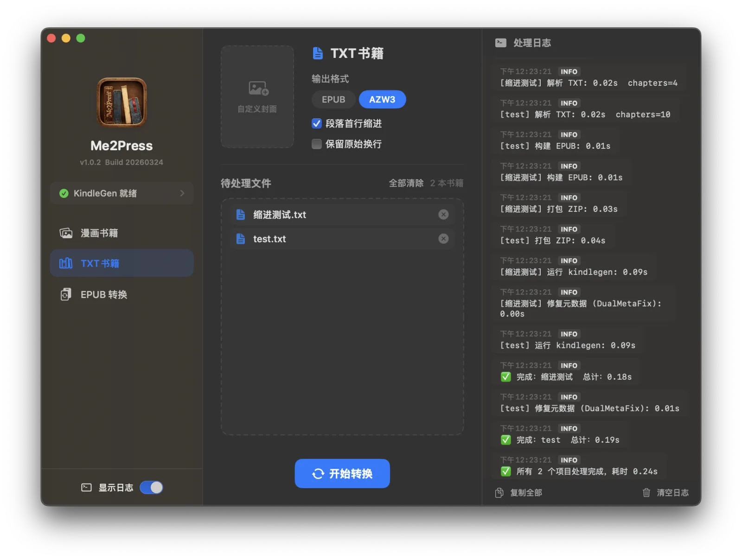The image size is (742, 560).
Task: Click the test.txt file icon
Action: 241,239
